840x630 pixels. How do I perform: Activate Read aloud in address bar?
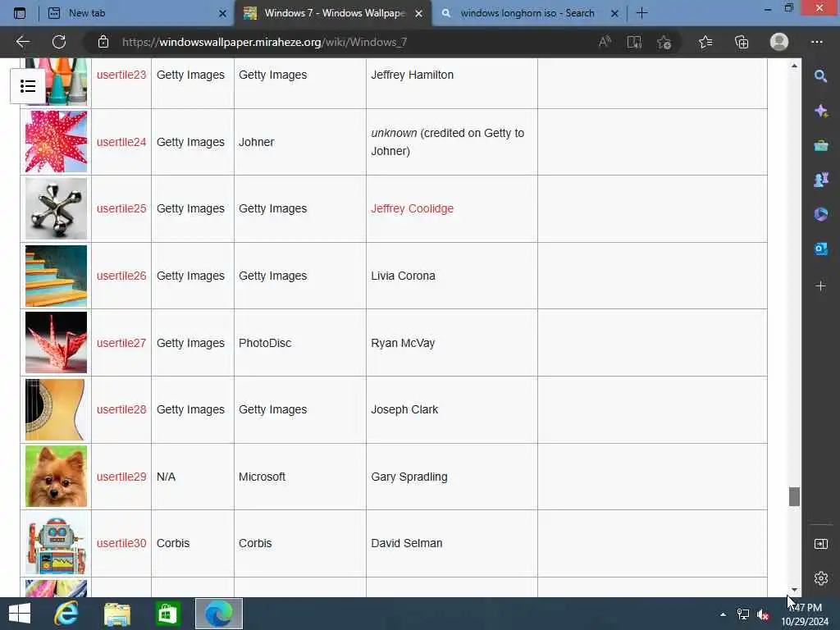point(605,42)
